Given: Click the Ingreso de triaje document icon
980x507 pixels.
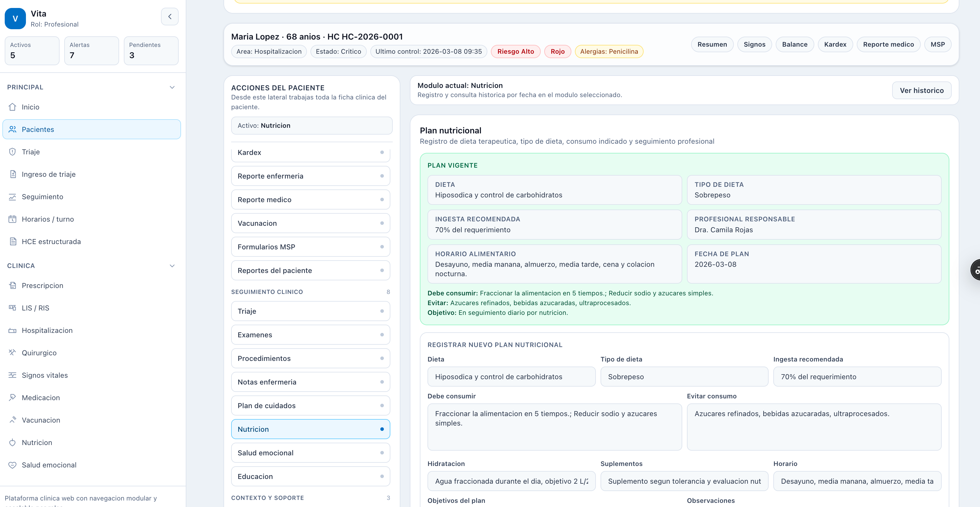Looking at the screenshot, I should click(13, 174).
